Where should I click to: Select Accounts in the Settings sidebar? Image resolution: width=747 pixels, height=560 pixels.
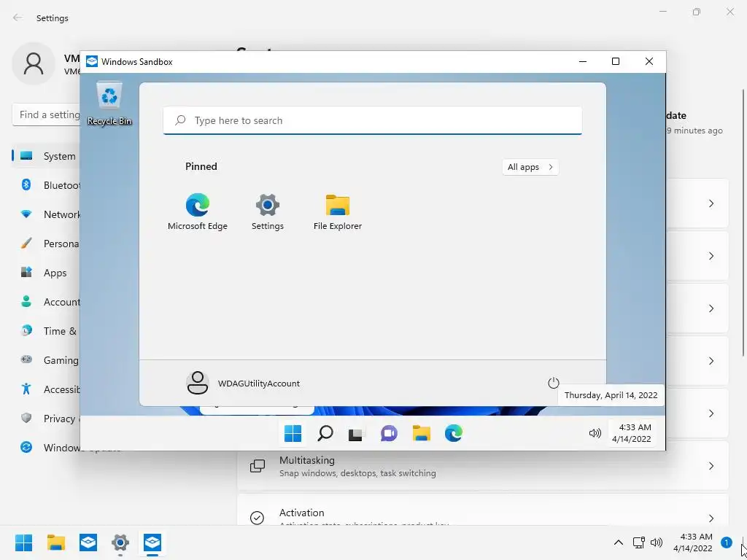(x=46, y=302)
